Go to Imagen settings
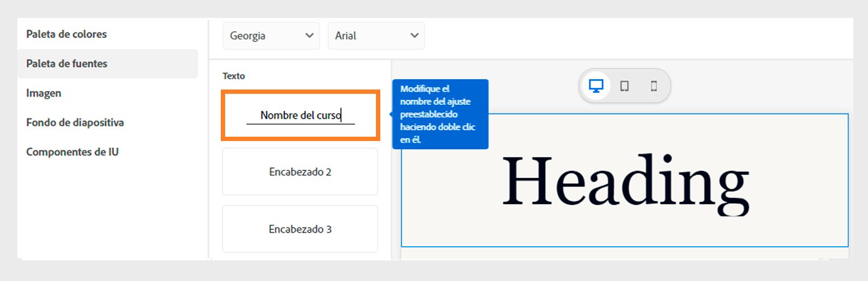This screenshot has width=868, height=281. (44, 93)
